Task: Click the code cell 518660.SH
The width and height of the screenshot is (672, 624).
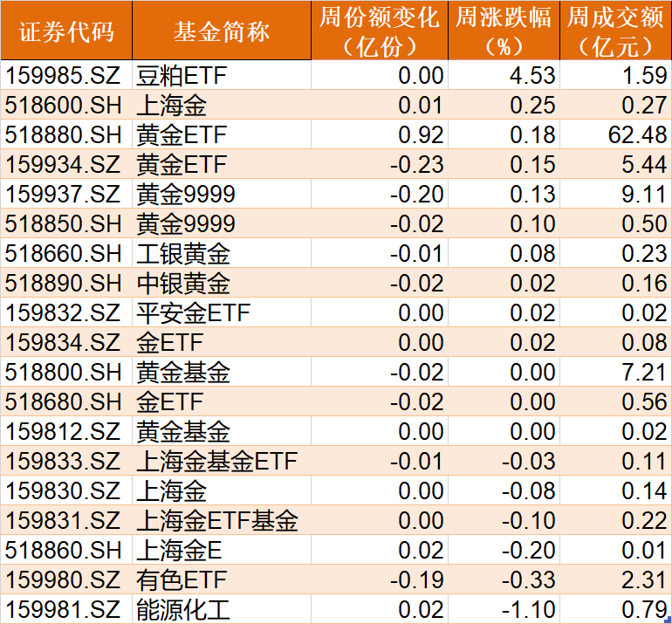Action: [x=64, y=253]
